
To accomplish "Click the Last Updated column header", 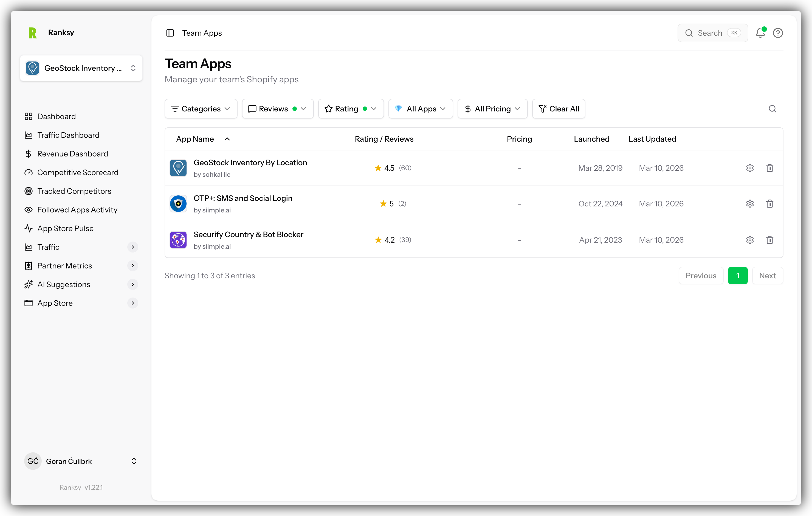I will 652,139.
